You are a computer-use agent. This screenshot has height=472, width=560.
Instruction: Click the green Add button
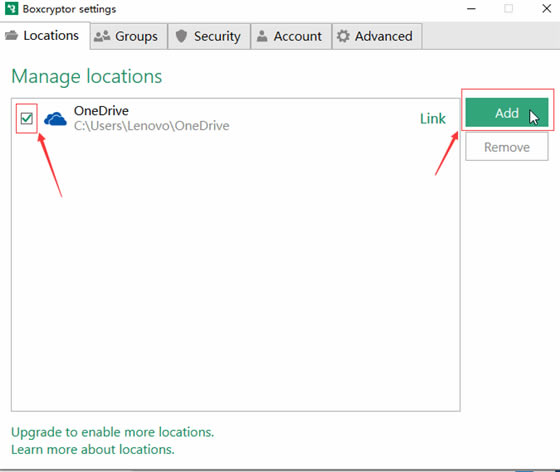tap(507, 112)
